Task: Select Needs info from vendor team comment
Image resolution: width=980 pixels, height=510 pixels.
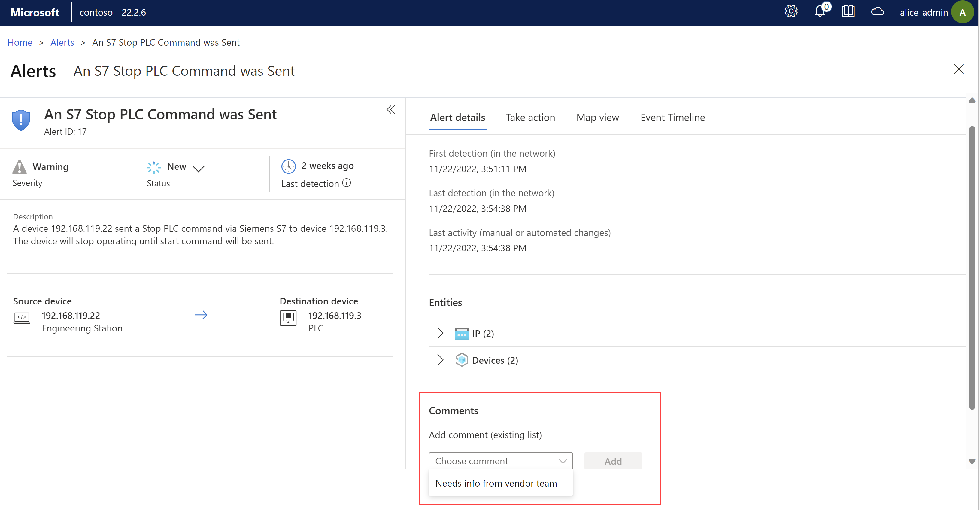Action: coord(496,482)
